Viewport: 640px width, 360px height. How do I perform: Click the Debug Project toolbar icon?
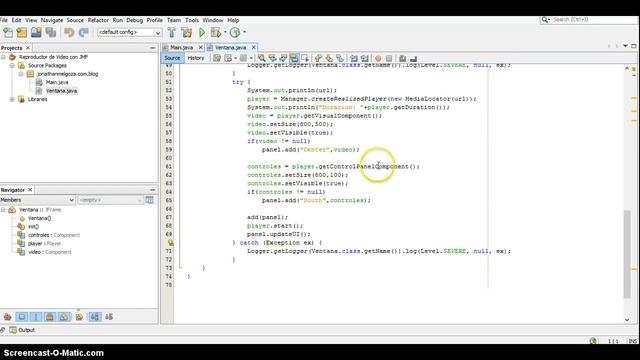(216, 32)
